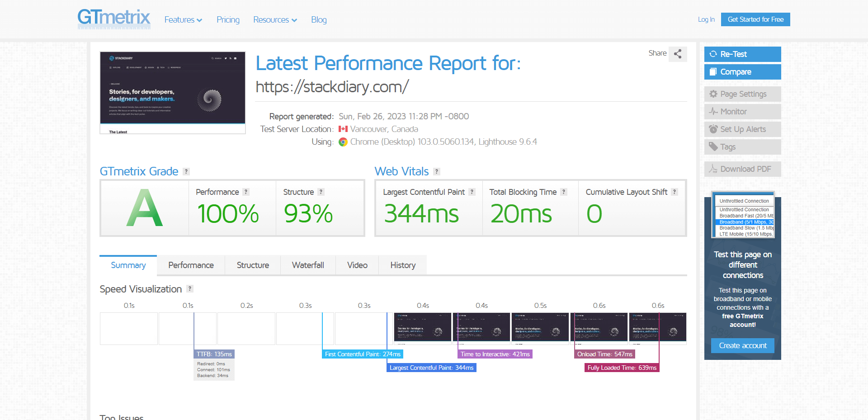Expand the Resources dropdown menu
Screen dimensions: 868x420
[x=275, y=20]
